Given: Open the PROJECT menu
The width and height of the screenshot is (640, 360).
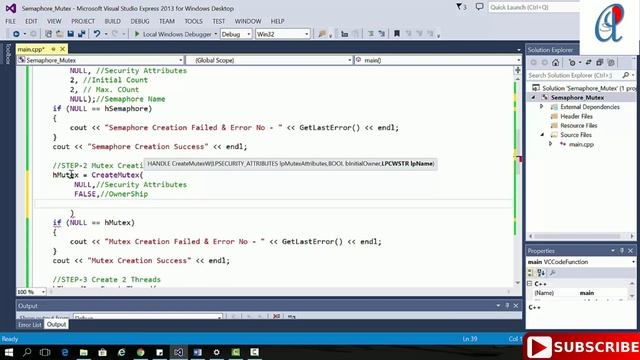Looking at the screenshot, I should point(83,21).
